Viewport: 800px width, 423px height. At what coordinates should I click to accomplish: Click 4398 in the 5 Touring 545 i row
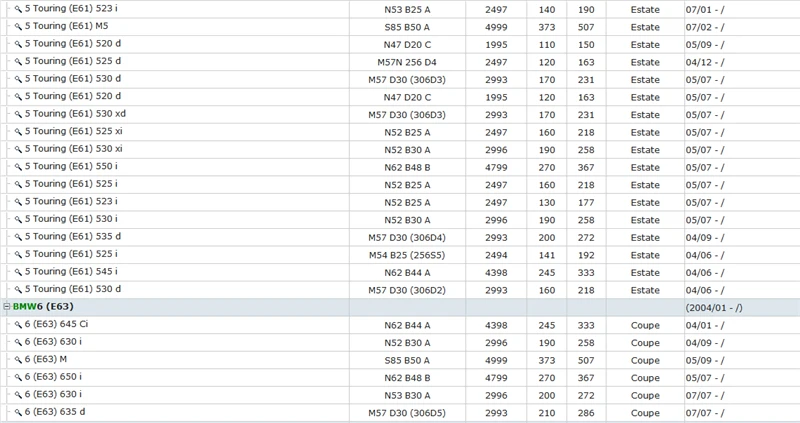click(x=496, y=273)
